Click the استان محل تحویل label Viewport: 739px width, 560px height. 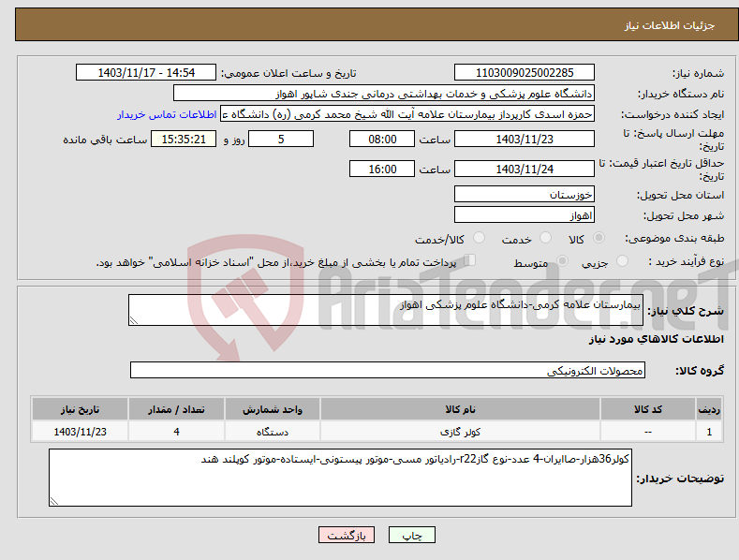coord(681,195)
